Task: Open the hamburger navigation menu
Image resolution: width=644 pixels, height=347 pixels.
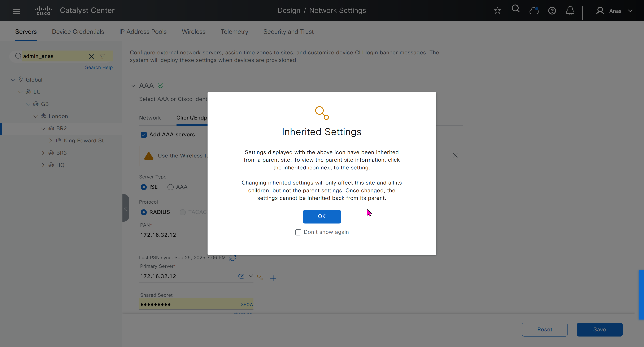Action: (x=17, y=11)
